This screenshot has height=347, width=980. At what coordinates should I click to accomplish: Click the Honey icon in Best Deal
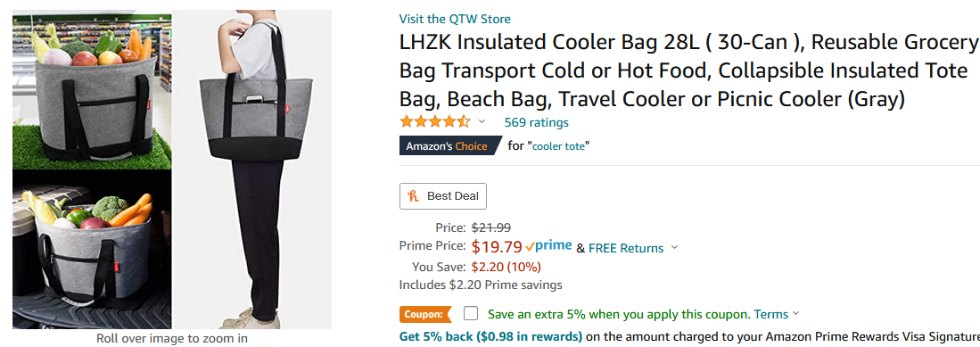tap(413, 195)
